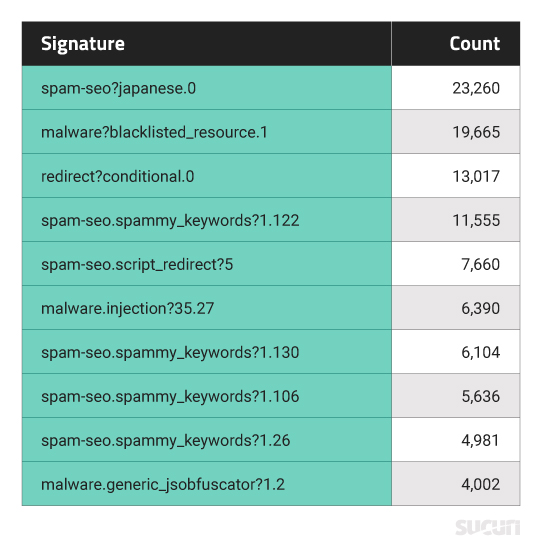Click the 7,660 count value

pyautogui.click(x=481, y=264)
